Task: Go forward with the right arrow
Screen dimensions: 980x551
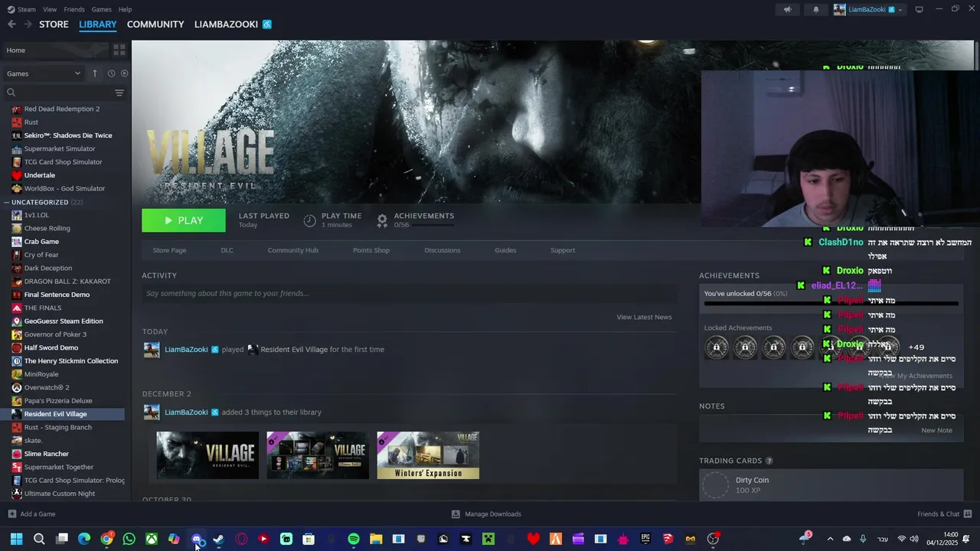Action: click(x=28, y=24)
